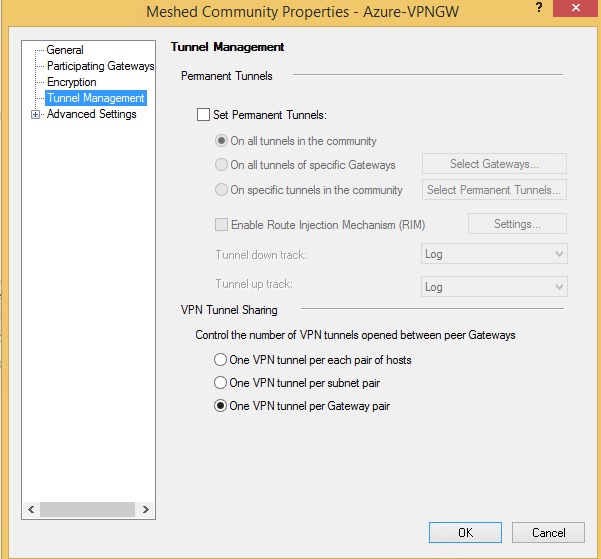Click the Cancel button
601x559 pixels.
tap(548, 533)
